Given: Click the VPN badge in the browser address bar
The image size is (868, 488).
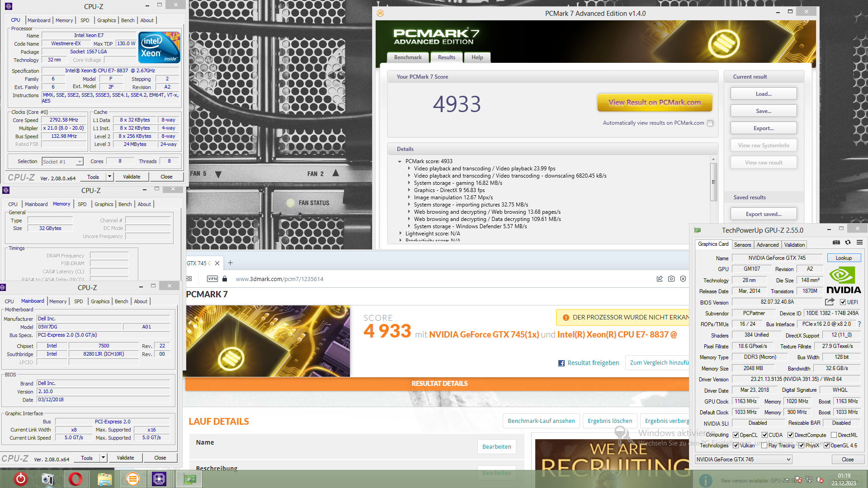Looking at the screenshot, I should pos(212,279).
